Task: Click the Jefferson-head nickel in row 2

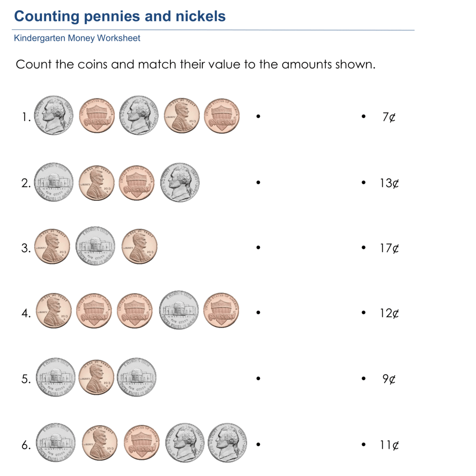Action: point(181,182)
